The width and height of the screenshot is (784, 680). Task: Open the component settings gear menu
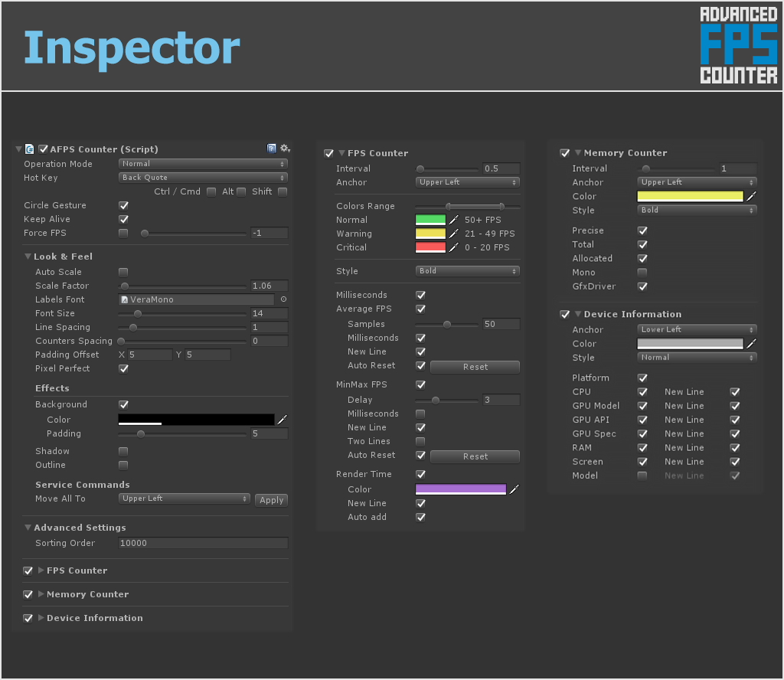tap(285, 149)
